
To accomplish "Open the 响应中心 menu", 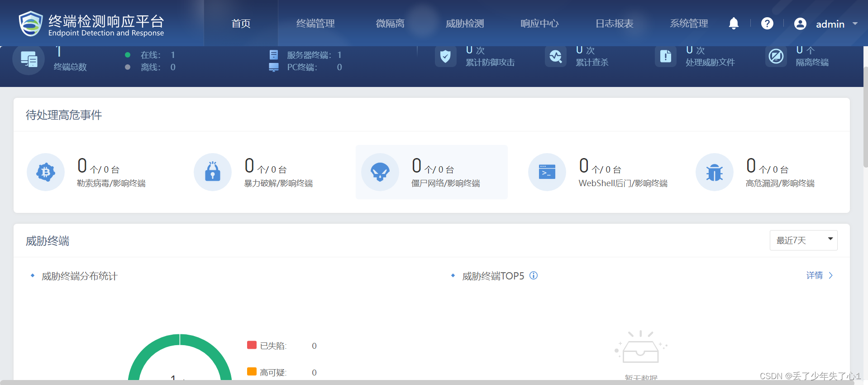I will pyautogui.click(x=539, y=24).
